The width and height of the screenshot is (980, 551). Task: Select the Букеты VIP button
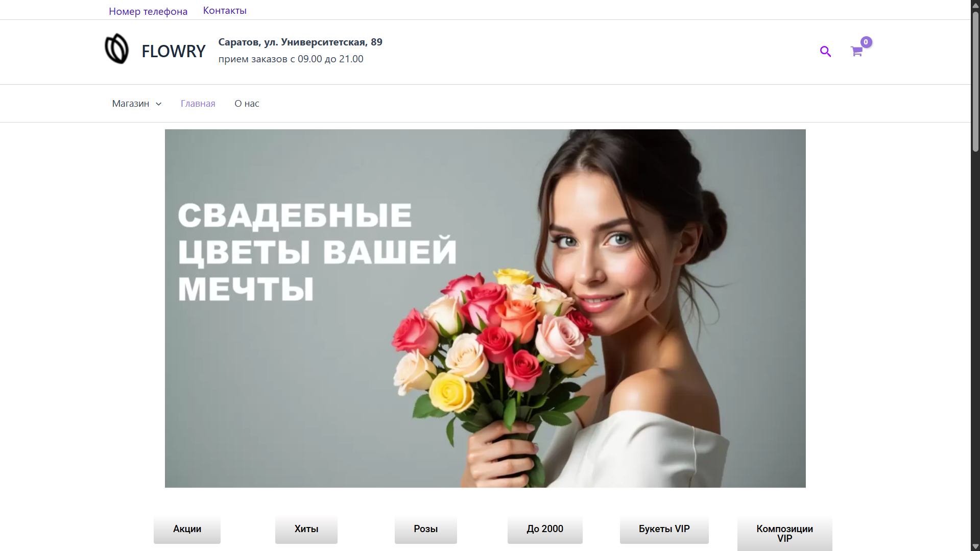click(x=664, y=529)
